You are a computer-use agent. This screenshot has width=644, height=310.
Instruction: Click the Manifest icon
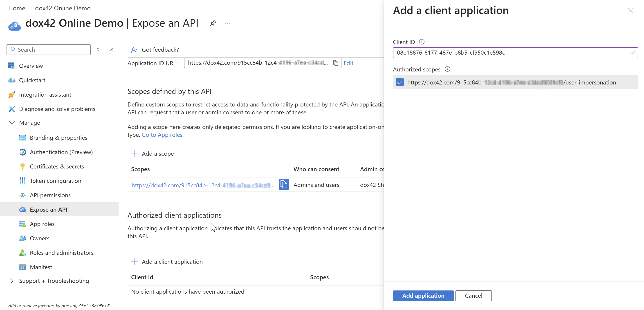22,267
